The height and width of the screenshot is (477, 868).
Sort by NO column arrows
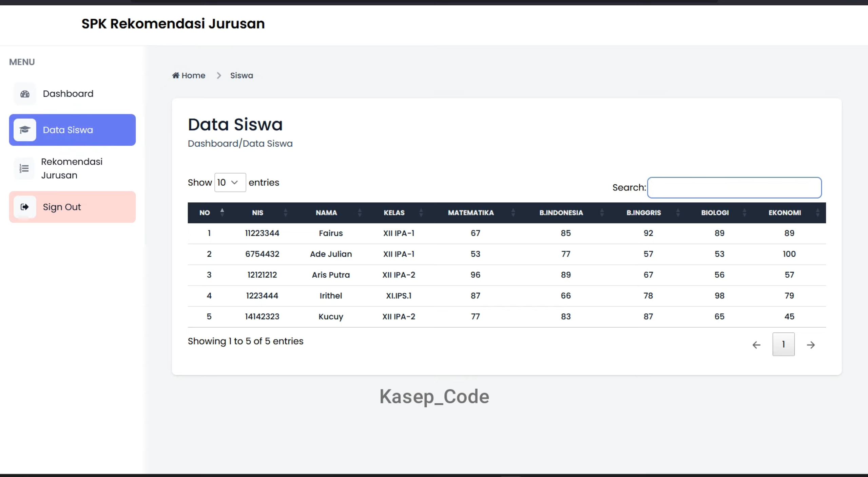[222, 213]
